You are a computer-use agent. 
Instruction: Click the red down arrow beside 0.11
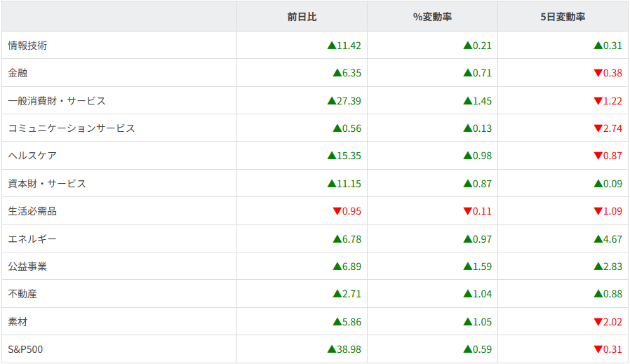(467, 211)
